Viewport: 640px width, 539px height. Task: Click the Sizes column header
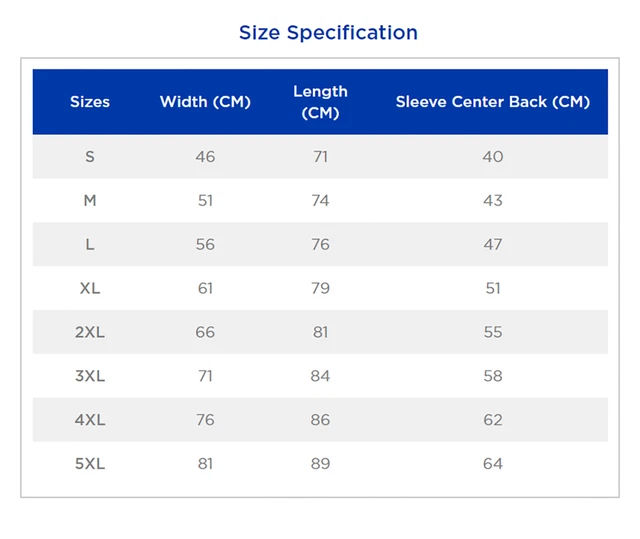(x=90, y=102)
